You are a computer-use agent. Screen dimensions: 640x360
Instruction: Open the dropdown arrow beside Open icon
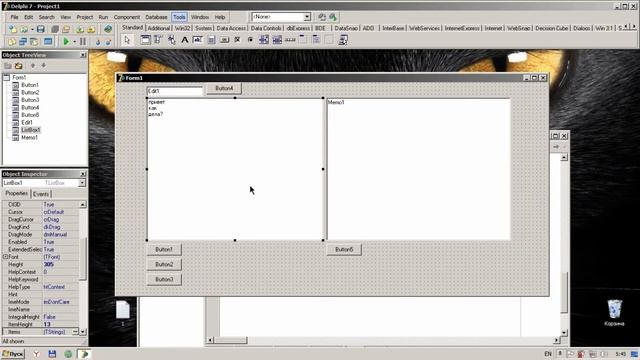click(32, 29)
